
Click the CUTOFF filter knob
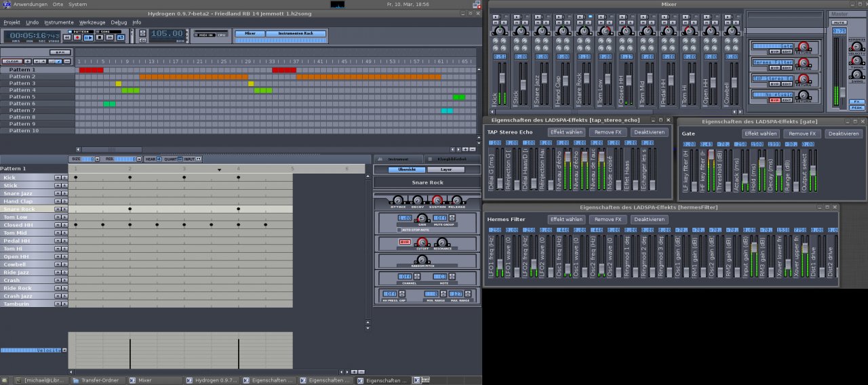click(422, 242)
